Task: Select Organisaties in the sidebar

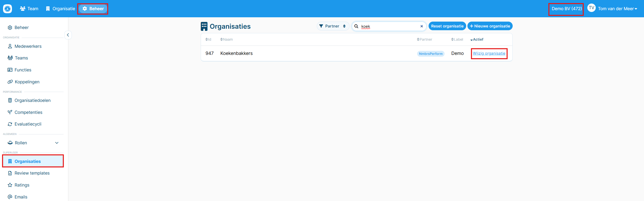Action: (x=33, y=161)
